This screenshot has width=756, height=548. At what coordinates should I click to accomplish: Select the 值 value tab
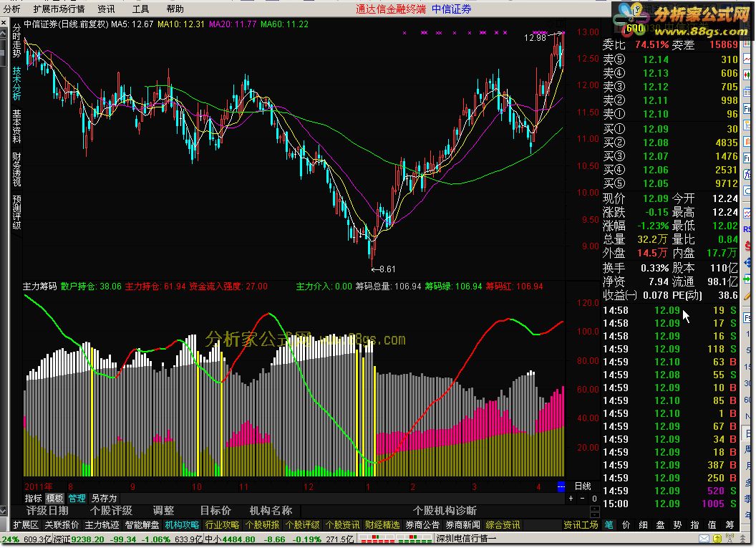click(x=712, y=525)
